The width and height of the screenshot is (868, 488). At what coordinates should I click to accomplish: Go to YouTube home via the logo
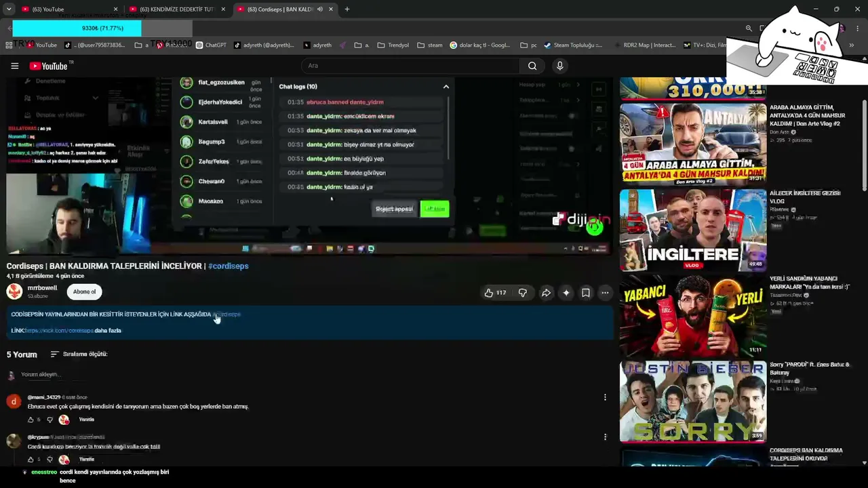point(48,66)
